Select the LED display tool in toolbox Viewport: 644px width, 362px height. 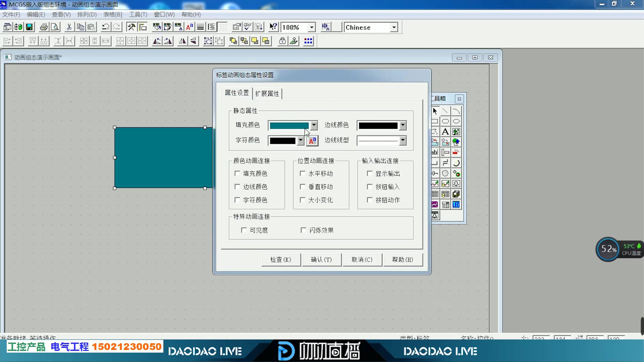[456, 205]
